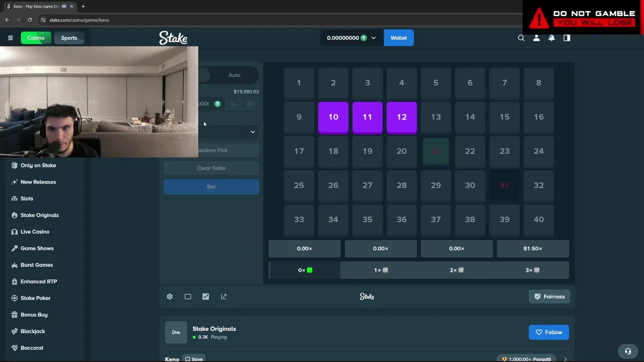644x362 pixels.
Task: Select Keno tile 1
Action: point(299,83)
